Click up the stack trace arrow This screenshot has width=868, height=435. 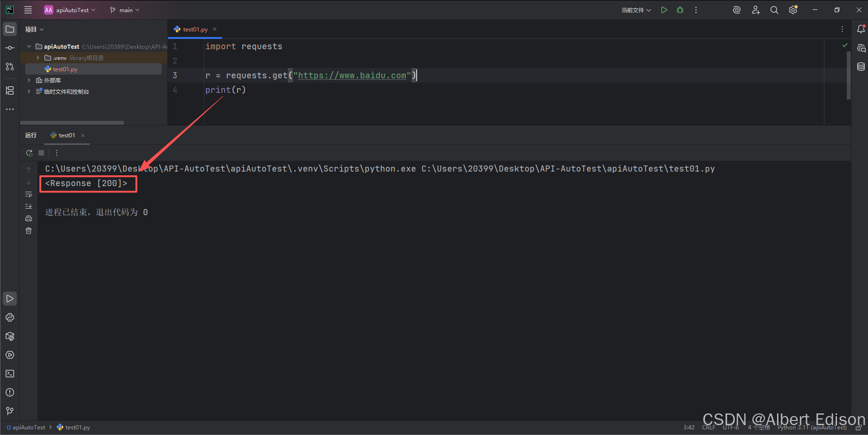29,169
